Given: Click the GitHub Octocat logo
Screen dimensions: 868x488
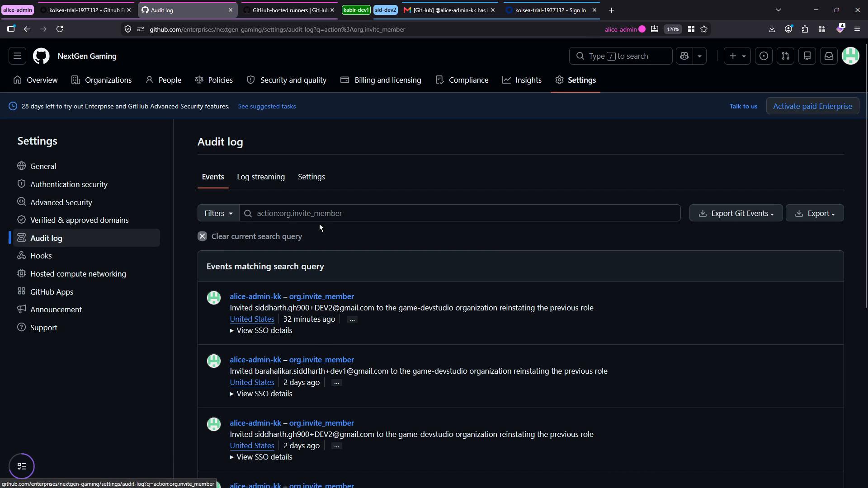Looking at the screenshot, I should 41,56.
